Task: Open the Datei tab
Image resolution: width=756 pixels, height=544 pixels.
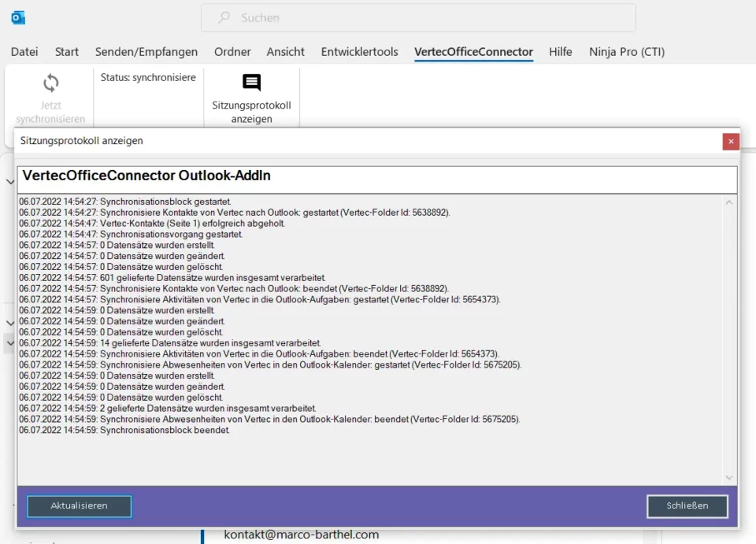Action: coord(24,51)
